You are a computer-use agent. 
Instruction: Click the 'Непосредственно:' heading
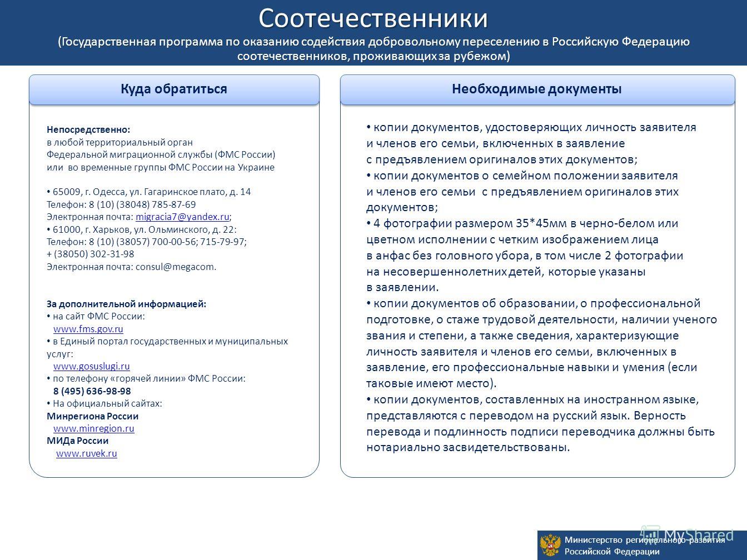pos(88,129)
